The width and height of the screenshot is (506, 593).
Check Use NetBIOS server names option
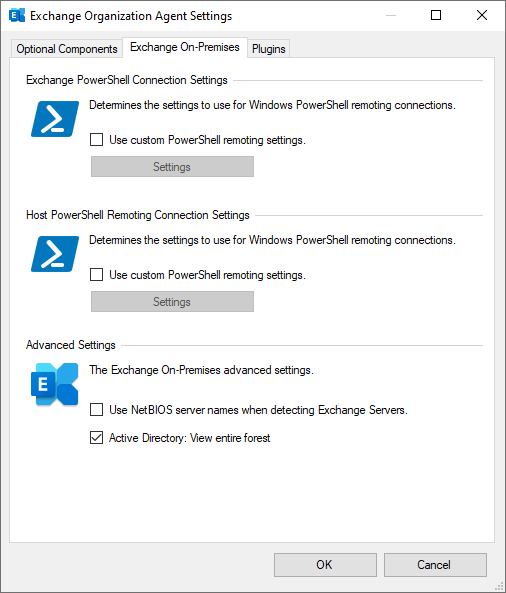click(x=96, y=410)
